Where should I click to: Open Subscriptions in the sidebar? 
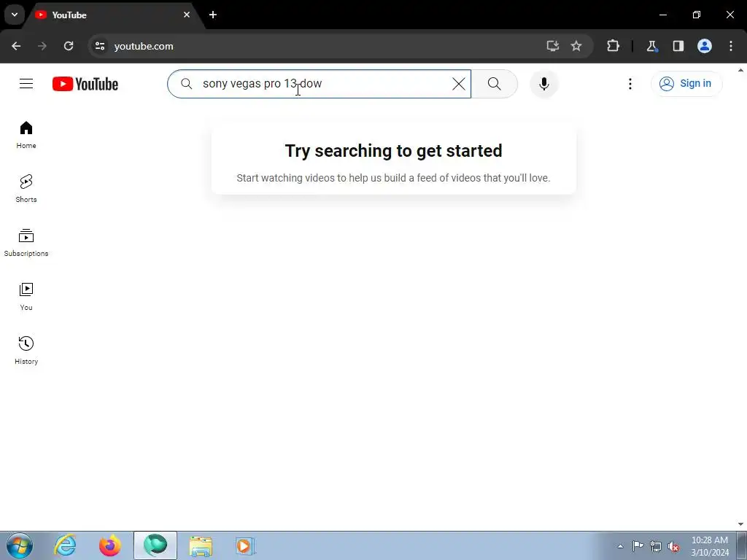[26, 243]
